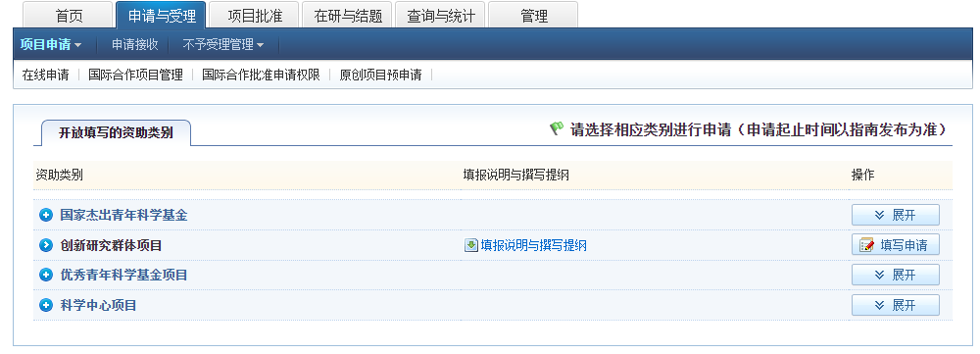Click the 操作 column header
The width and height of the screenshot is (980, 354).
(862, 176)
